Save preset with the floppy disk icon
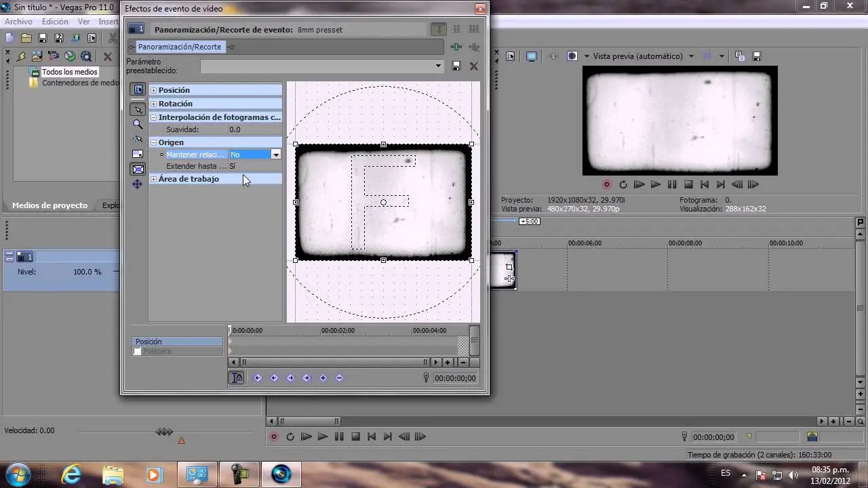Image resolution: width=868 pixels, height=488 pixels. coord(456,66)
